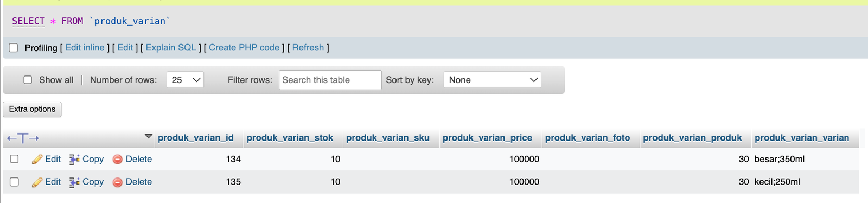Viewport: 868px width, 203px height.
Task: Enable the Profiling checkbox
Action: click(14, 48)
